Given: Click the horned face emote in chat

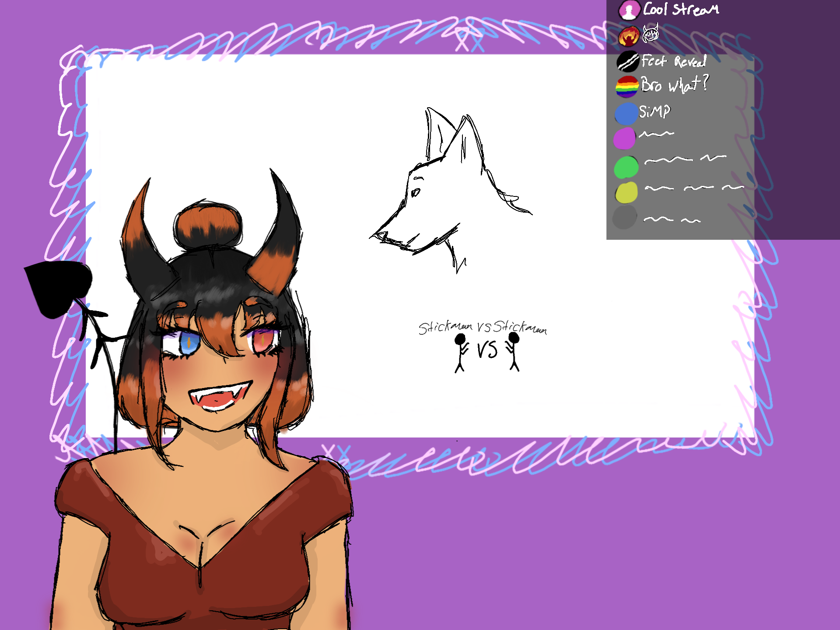Looking at the screenshot, I should 651,34.
